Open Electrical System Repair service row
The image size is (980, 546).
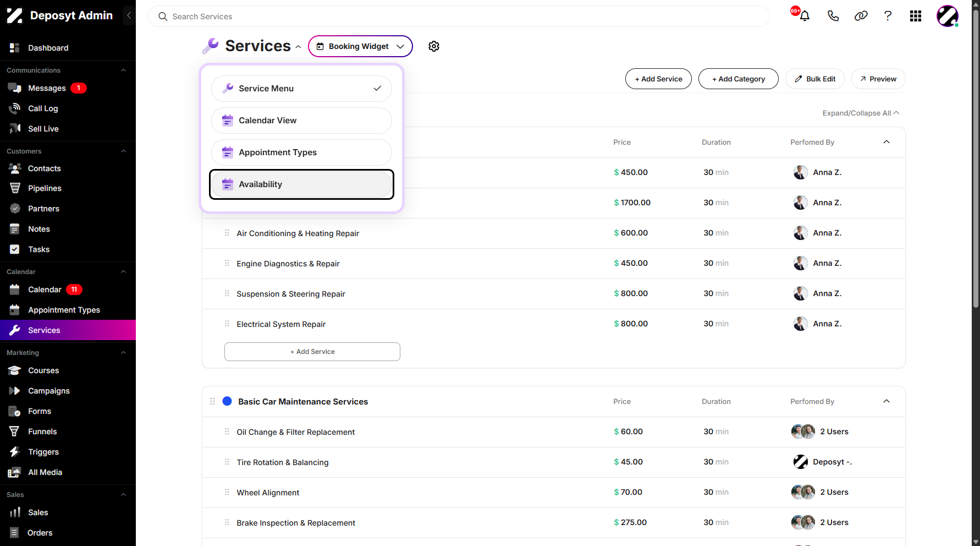coord(554,324)
